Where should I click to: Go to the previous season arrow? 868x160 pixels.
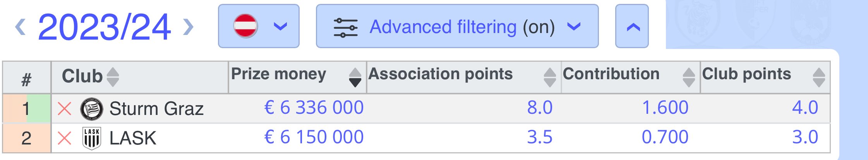pyautogui.click(x=21, y=27)
